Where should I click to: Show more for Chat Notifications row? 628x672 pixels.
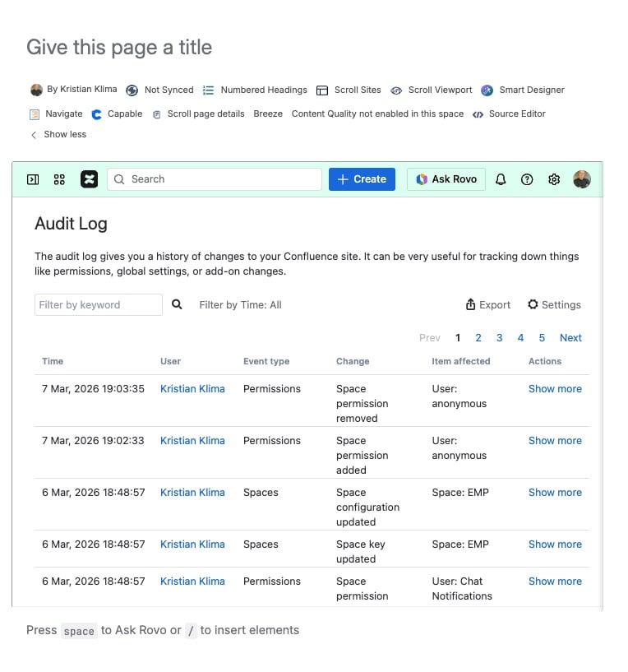[x=555, y=582]
